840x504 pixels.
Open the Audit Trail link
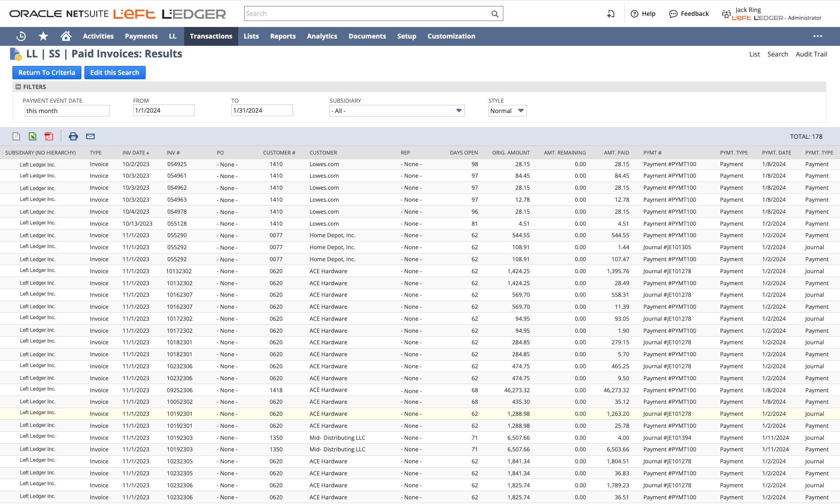point(811,54)
